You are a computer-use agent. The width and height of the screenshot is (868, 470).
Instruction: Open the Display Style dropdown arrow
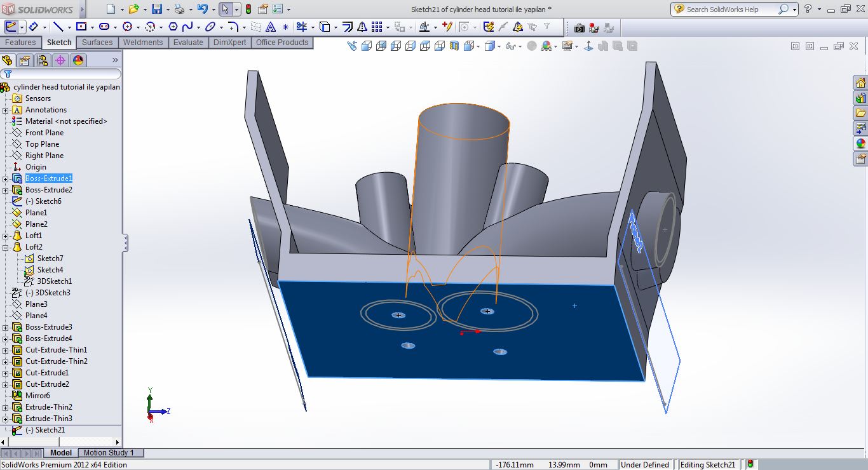[499, 46]
